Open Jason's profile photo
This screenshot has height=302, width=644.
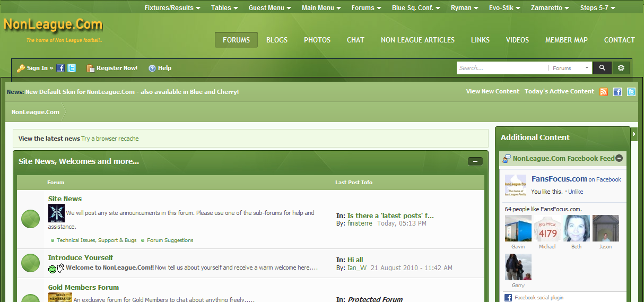pyautogui.click(x=606, y=228)
